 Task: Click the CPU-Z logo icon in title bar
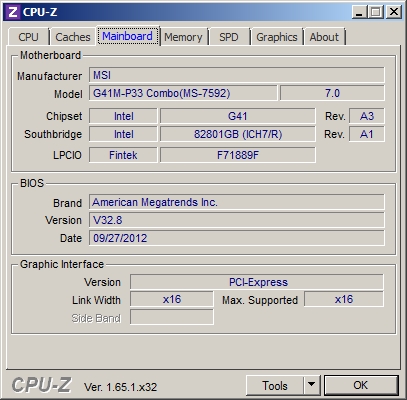coord(13,12)
